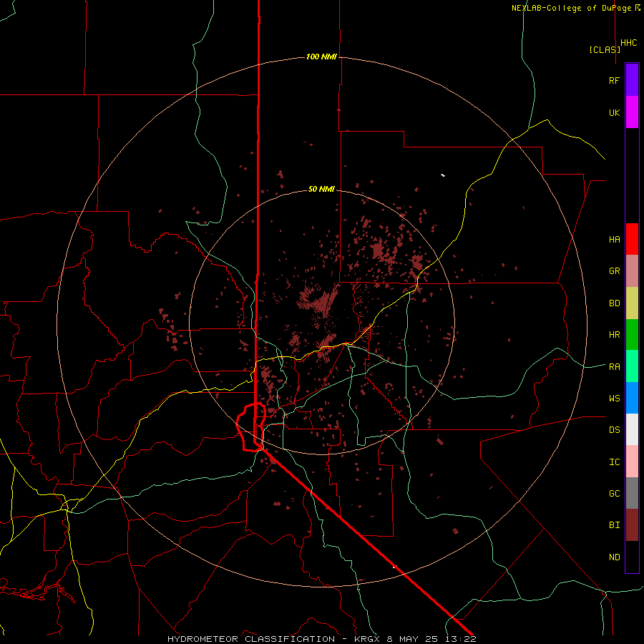
Task: Click the HA red legend swatch
Action: 632,239
